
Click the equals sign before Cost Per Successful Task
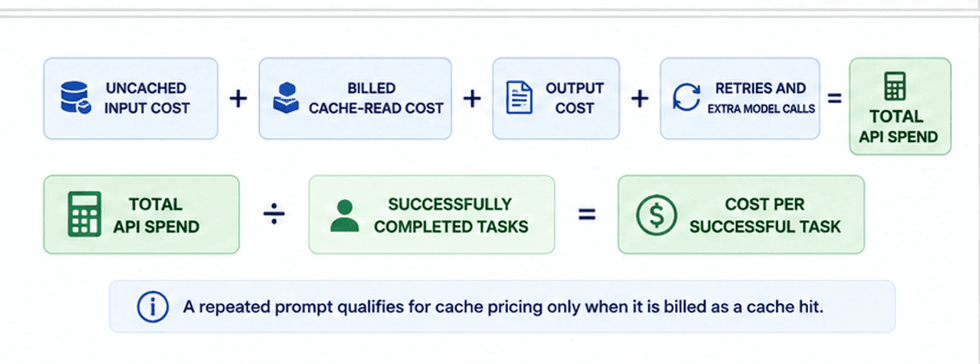click(x=587, y=214)
